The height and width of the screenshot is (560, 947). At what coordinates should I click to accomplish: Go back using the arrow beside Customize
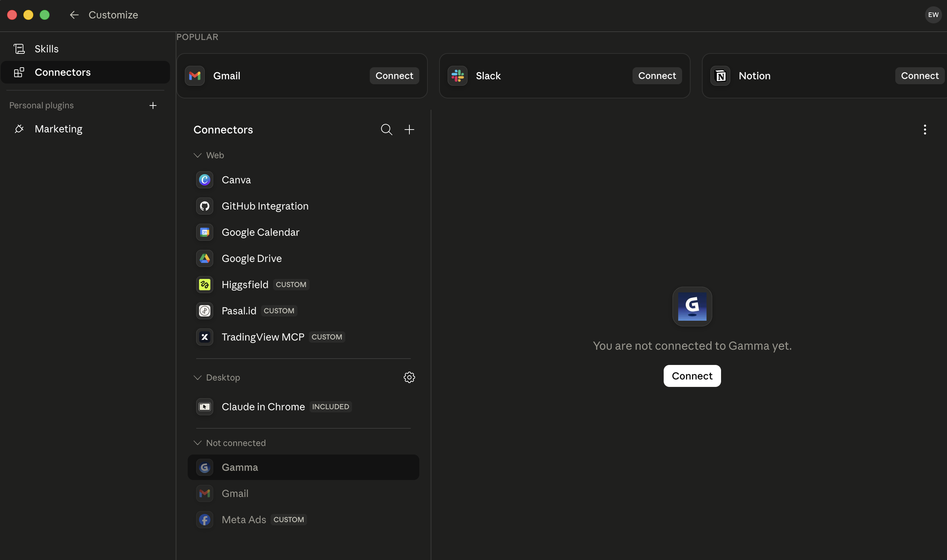[x=74, y=15]
